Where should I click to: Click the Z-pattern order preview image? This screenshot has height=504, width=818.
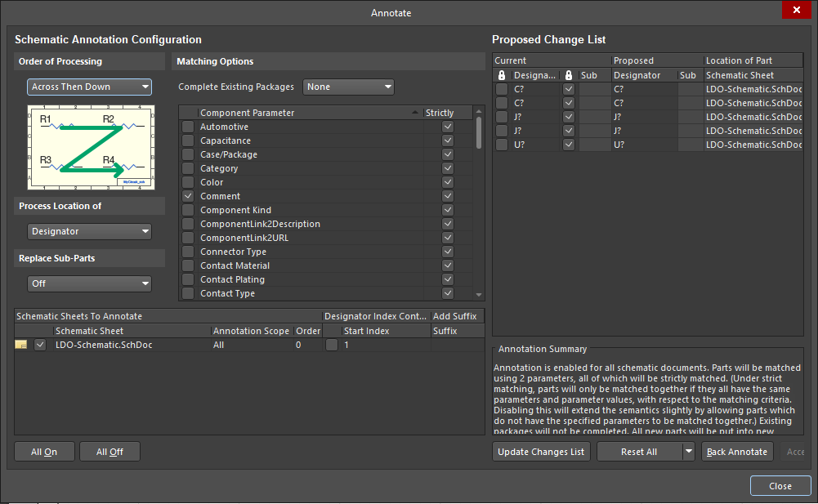(91, 149)
